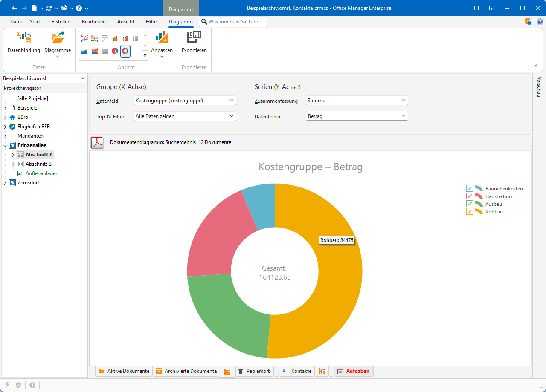Screen dimensions: 546x392
Task: Expand the Abschnitt A tree node
Action: click(x=13, y=155)
